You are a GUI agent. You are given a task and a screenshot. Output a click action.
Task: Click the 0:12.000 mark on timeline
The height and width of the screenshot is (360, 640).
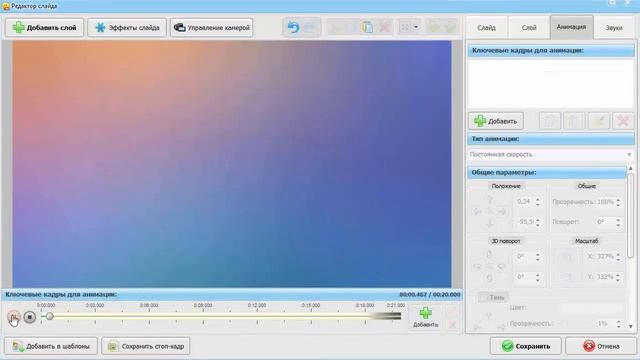click(257, 305)
